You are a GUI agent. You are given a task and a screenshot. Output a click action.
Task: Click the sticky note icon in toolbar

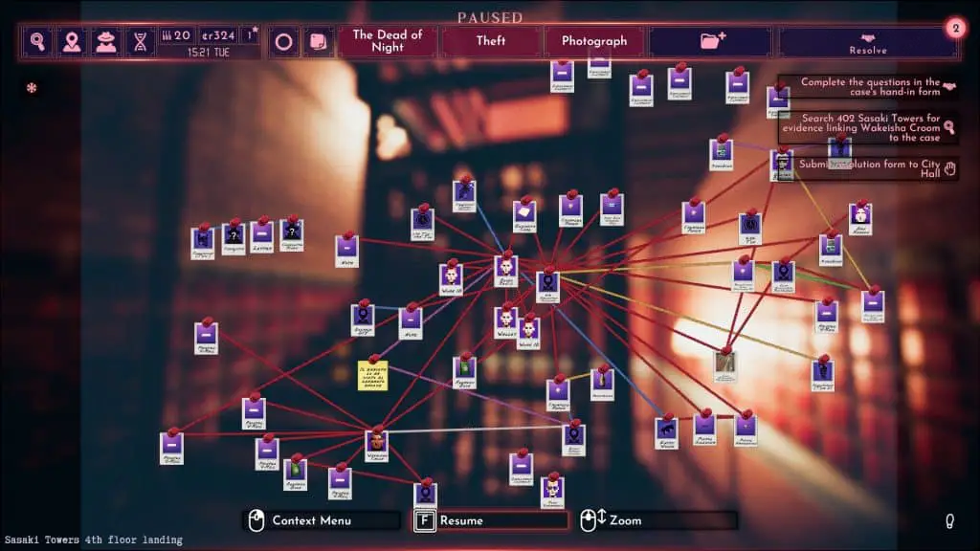point(318,42)
